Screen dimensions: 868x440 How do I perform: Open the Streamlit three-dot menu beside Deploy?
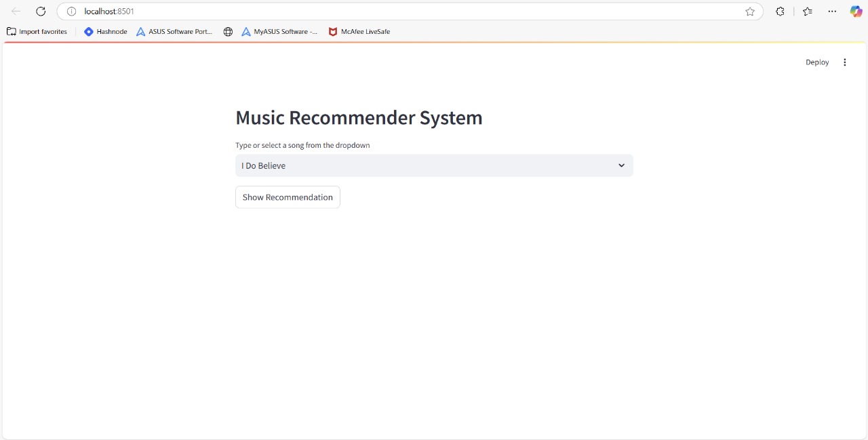tap(844, 62)
